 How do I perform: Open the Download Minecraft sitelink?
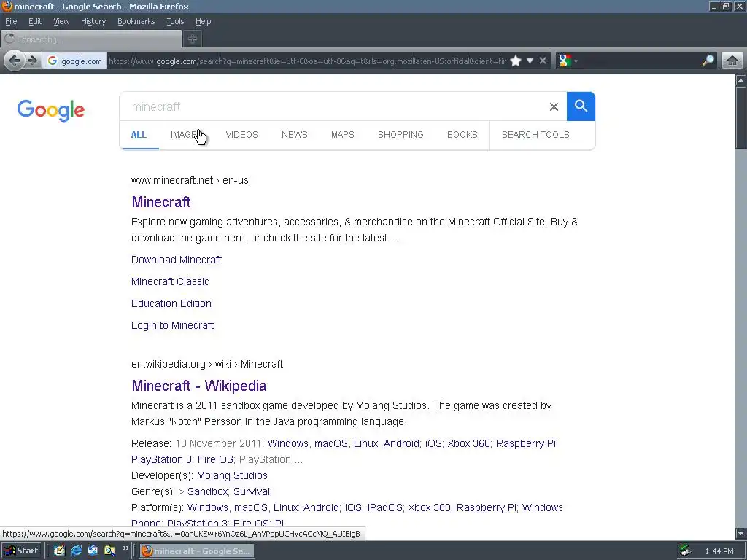[177, 260]
